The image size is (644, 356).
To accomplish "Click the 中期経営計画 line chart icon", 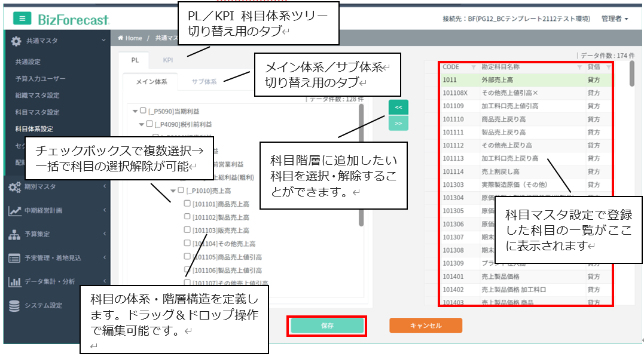I will pyautogui.click(x=15, y=210).
